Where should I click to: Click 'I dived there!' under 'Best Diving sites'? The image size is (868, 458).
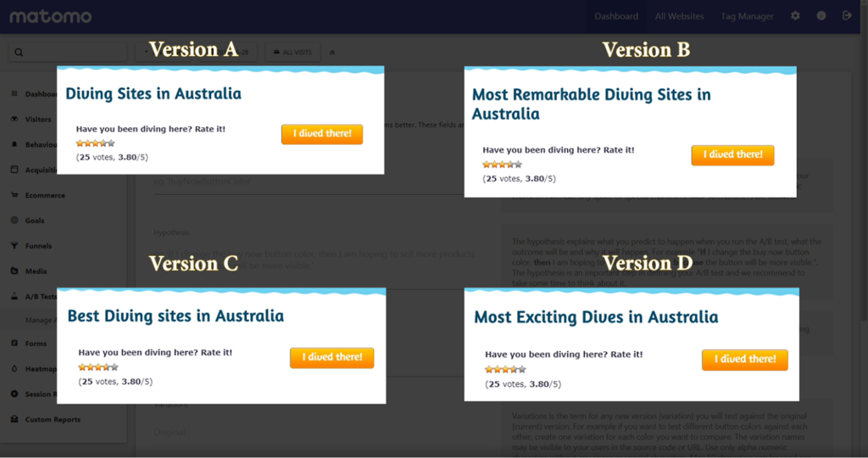[x=332, y=358]
